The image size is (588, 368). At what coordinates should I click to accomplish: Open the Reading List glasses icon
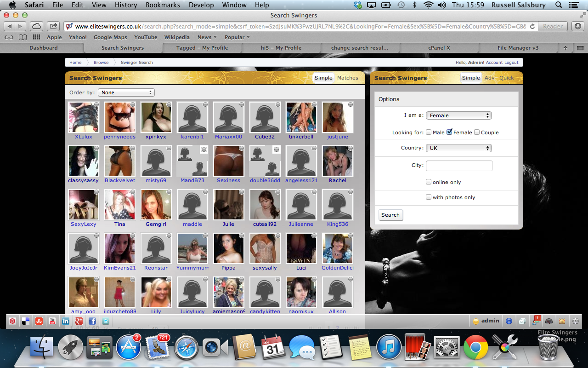pyautogui.click(x=9, y=37)
